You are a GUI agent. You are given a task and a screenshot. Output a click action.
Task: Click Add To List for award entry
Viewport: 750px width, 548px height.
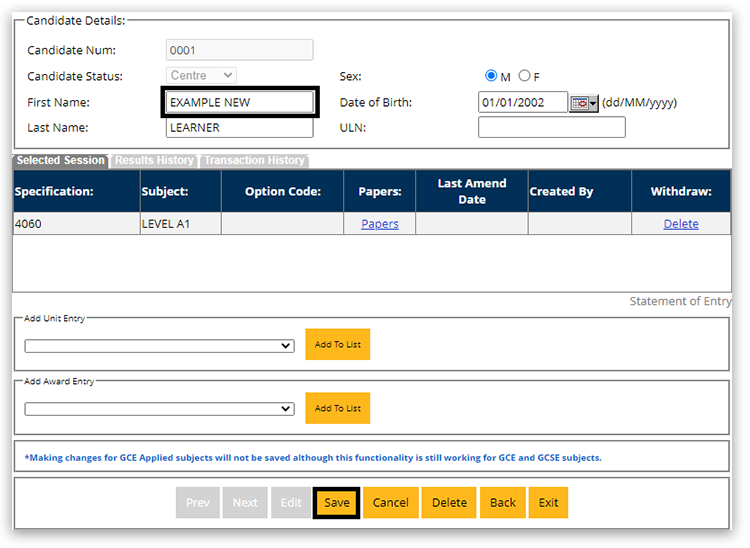click(x=337, y=408)
